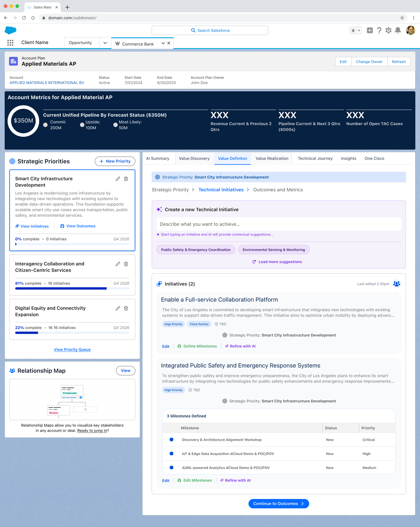Click the New Priority button
The image size is (420, 527).
click(115, 161)
